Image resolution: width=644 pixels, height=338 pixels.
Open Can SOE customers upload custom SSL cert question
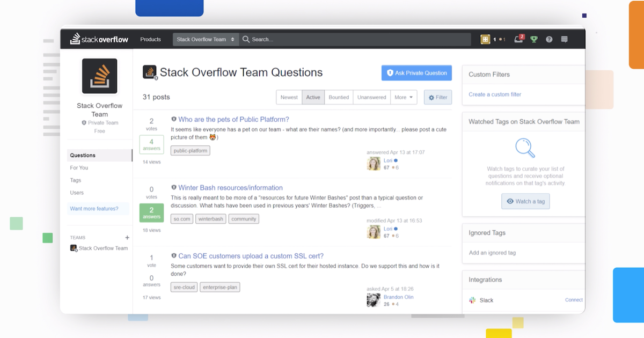click(251, 256)
